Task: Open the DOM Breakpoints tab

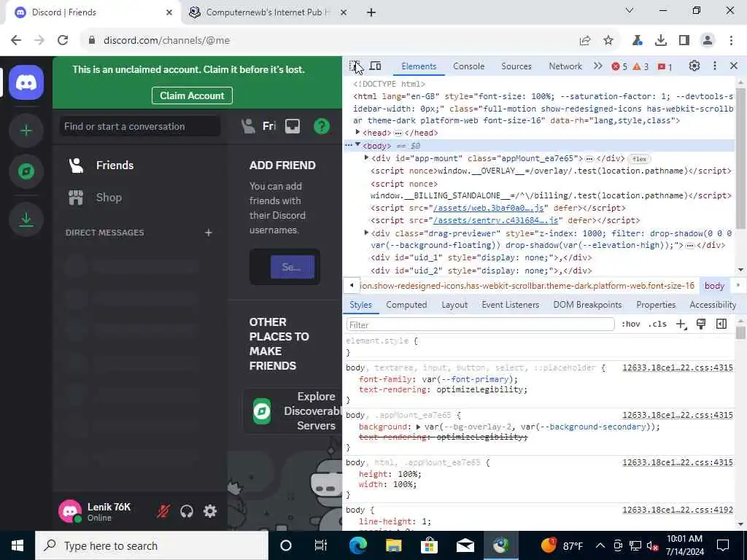Action: (587, 305)
